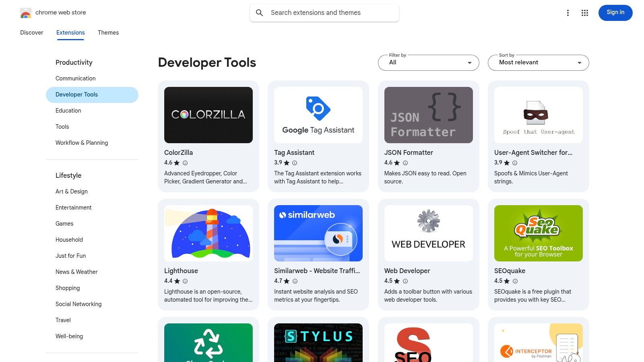Click the Sign in button
Screen dimensions: 644x362
click(615, 12)
